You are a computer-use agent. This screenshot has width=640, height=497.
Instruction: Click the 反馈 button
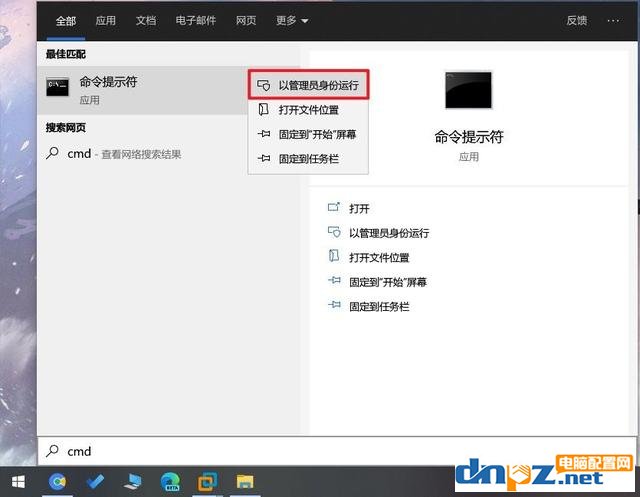click(576, 21)
